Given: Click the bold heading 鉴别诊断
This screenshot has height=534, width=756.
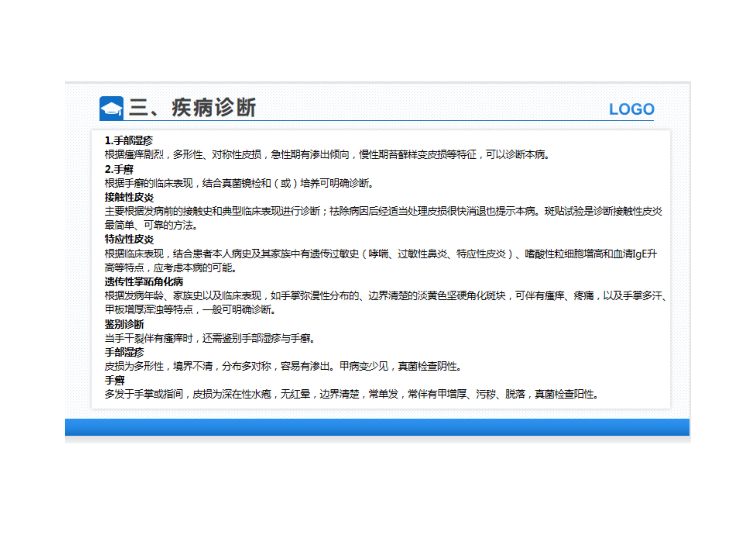Looking at the screenshot, I should tap(124, 324).
